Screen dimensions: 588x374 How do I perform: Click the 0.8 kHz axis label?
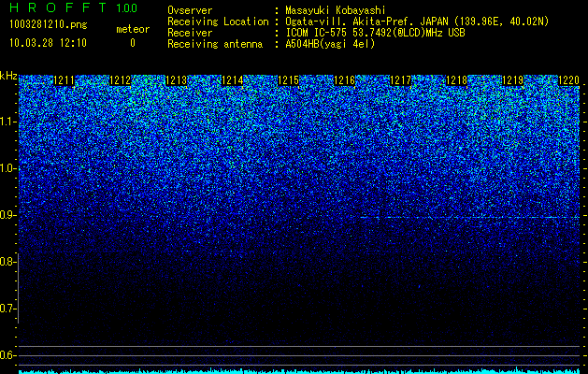[7, 262]
